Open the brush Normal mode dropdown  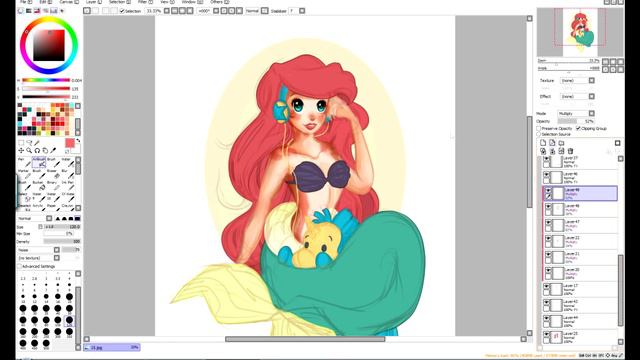pos(35,218)
